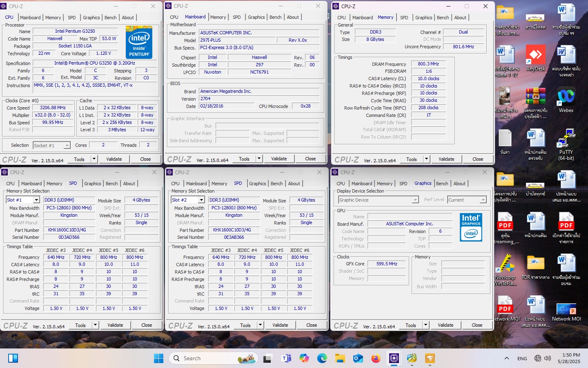Launch Firefox from the taskbar

376,359
